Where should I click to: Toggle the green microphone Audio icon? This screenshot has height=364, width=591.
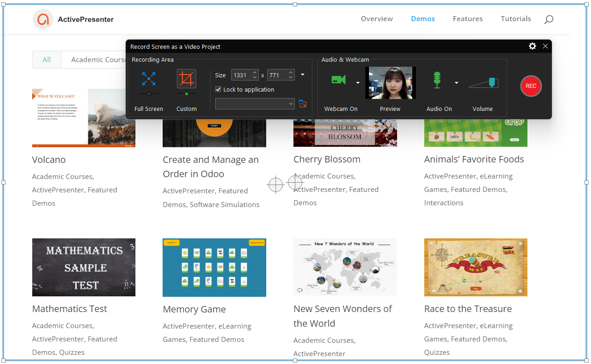click(x=437, y=80)
